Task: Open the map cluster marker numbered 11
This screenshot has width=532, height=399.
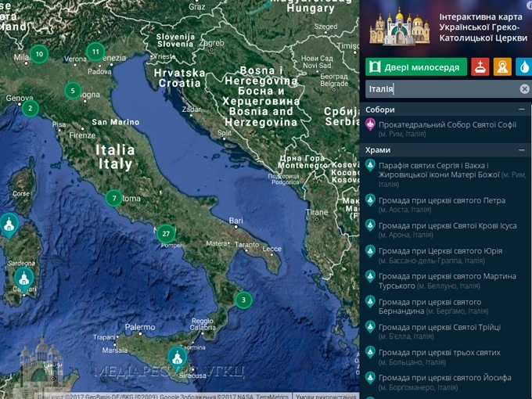Action: coord(95,52)
